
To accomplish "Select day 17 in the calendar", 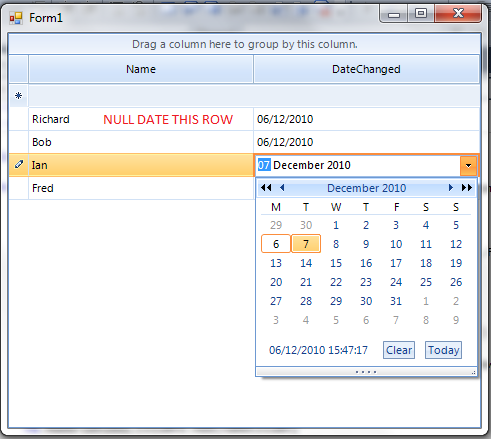I will coord(396,263).
